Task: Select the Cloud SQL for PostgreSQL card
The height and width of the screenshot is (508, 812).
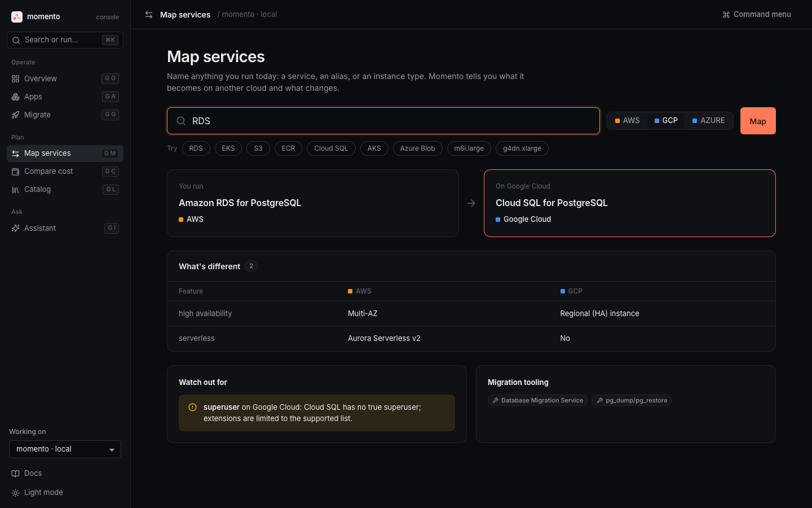Action: 630,203
